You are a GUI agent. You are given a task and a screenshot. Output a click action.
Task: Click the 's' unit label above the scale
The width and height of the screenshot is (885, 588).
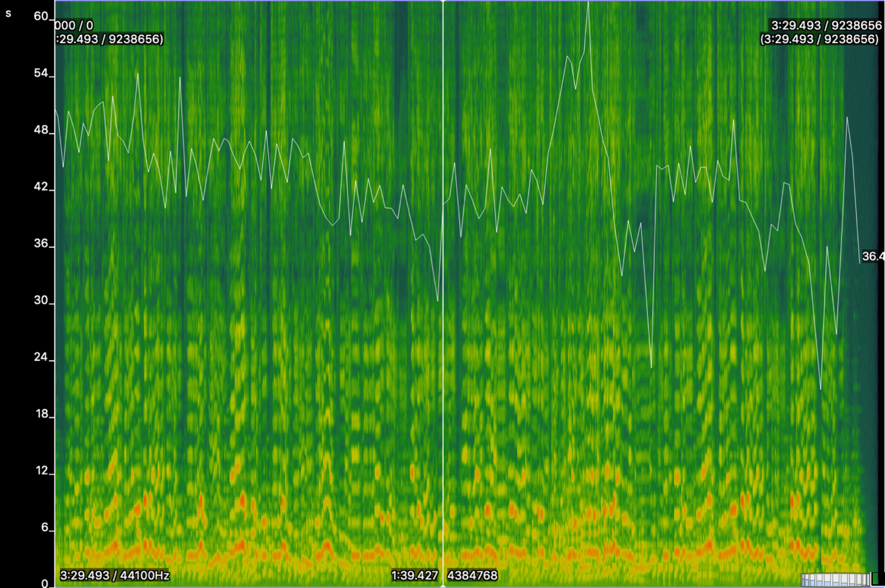pyautogui.click(x=8, y=13)
